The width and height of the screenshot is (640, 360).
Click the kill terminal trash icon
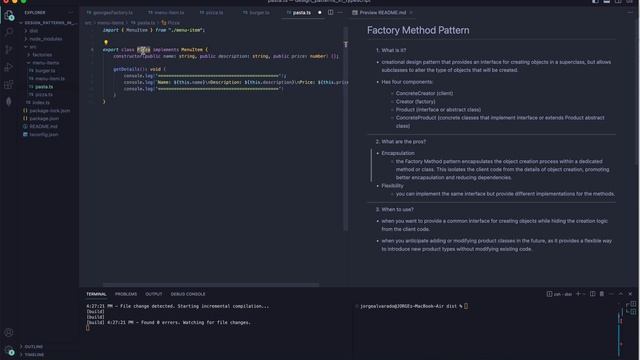point(602,294)
